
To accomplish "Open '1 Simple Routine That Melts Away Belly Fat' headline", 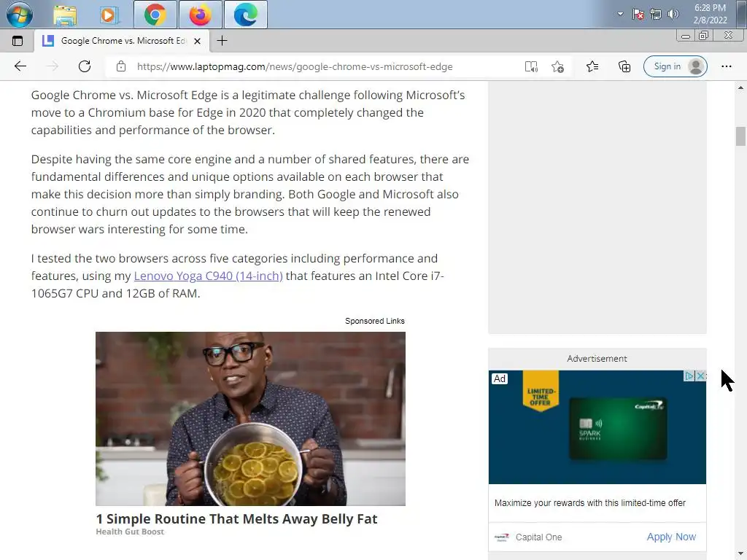I will pyautogui.click(x=237, y=518).
